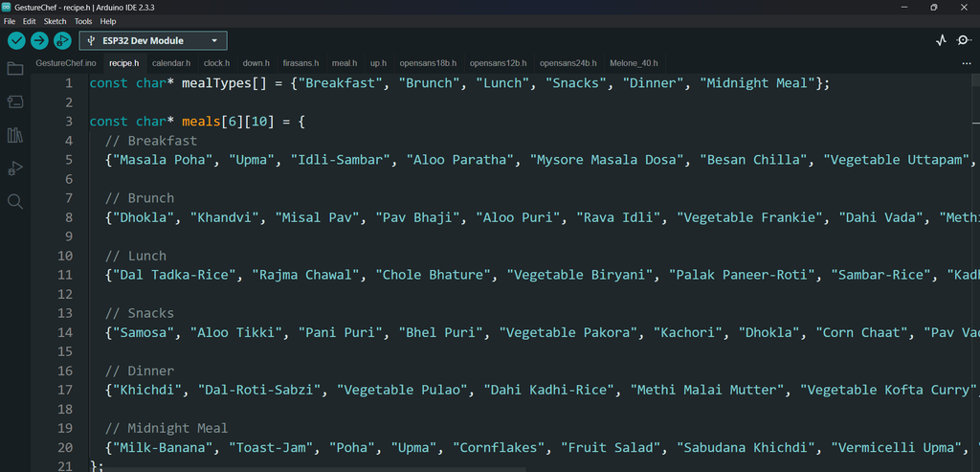The width and height of the screenshot is (980, 472).
Task: Open the Serial Monitor
Action: [x=964, y=40]
